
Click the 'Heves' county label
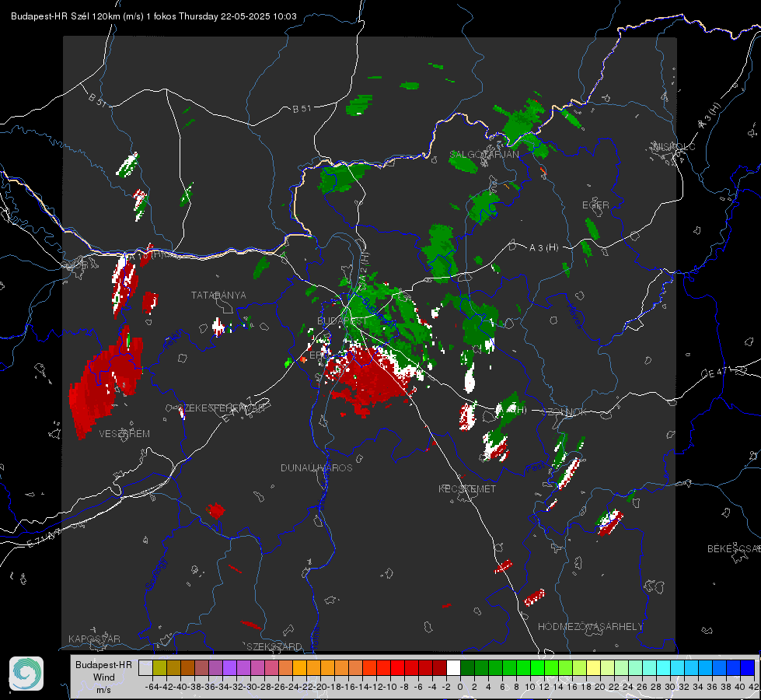574,316
